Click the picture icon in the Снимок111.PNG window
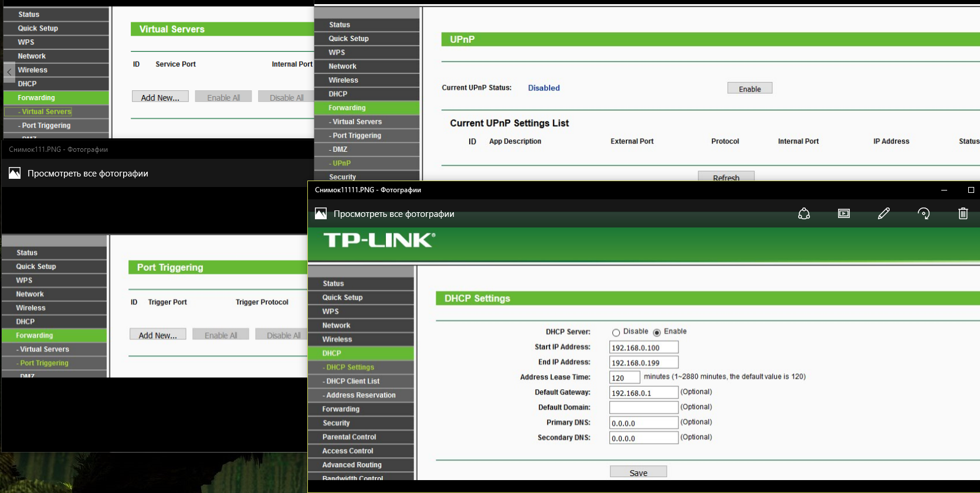The height and width of the screenshot is (493, 980). pos(15,174)
